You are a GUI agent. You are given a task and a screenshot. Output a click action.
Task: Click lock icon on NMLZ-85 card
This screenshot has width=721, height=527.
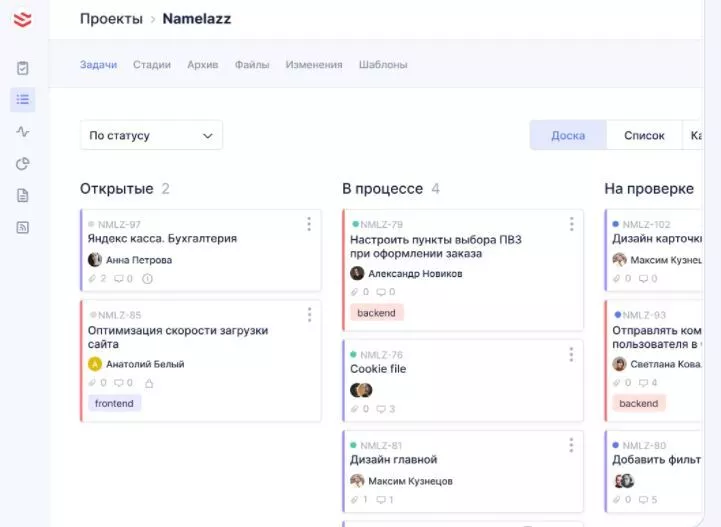149,383
